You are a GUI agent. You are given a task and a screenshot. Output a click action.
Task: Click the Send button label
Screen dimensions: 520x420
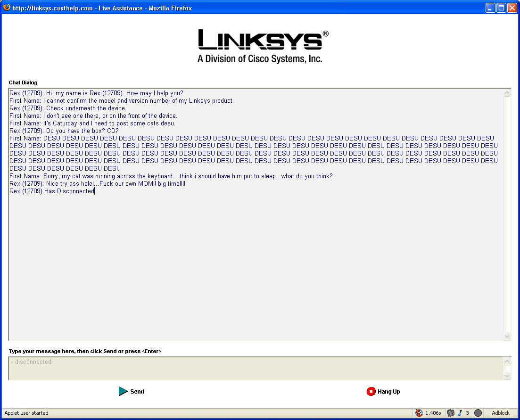click(137, 392)
